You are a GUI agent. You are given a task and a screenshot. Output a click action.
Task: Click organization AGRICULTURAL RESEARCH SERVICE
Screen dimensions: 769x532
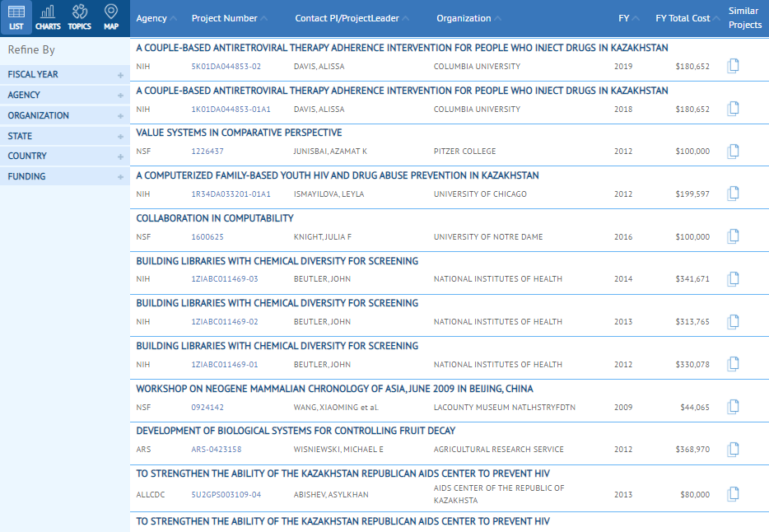(499, 450)
